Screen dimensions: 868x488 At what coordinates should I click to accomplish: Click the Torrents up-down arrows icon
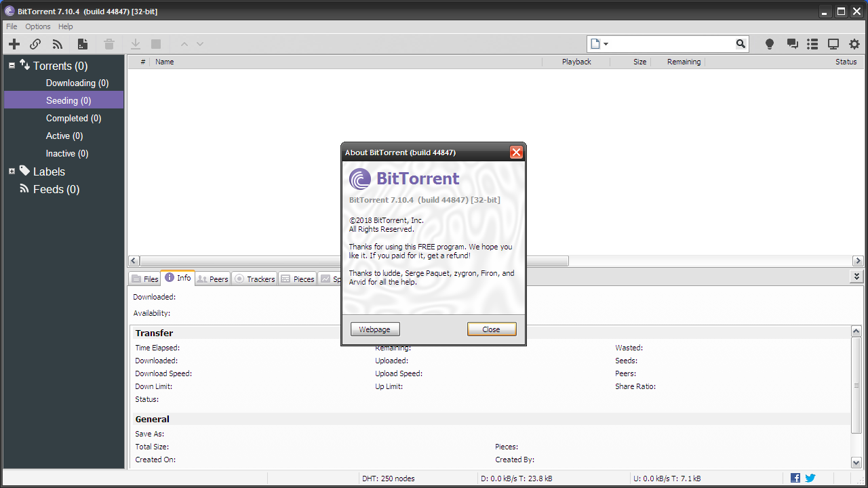[24, 65]
